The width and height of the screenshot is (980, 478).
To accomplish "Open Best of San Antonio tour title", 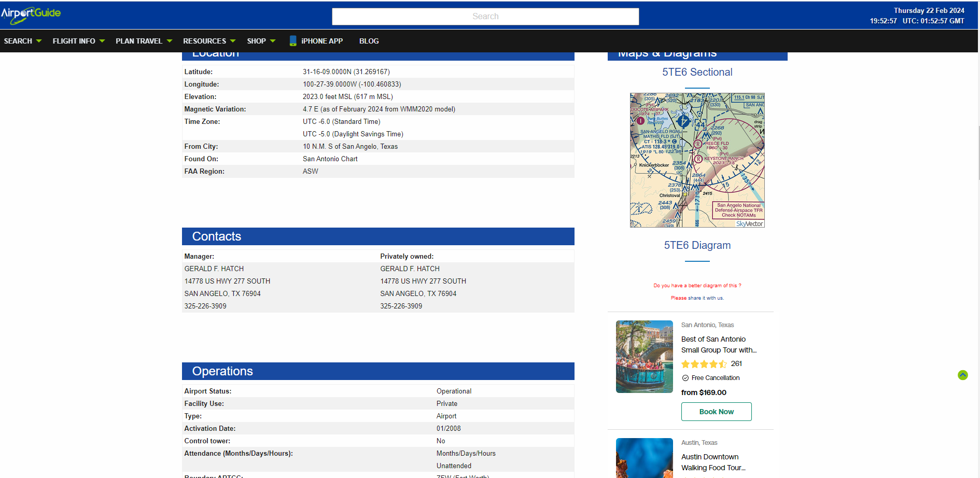I will point(719,345).
